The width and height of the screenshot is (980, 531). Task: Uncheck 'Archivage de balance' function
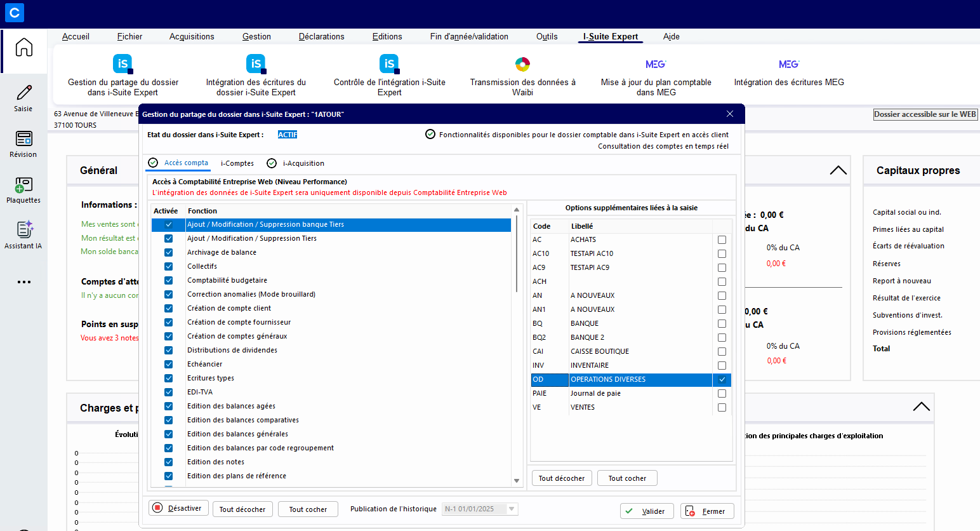169,253
